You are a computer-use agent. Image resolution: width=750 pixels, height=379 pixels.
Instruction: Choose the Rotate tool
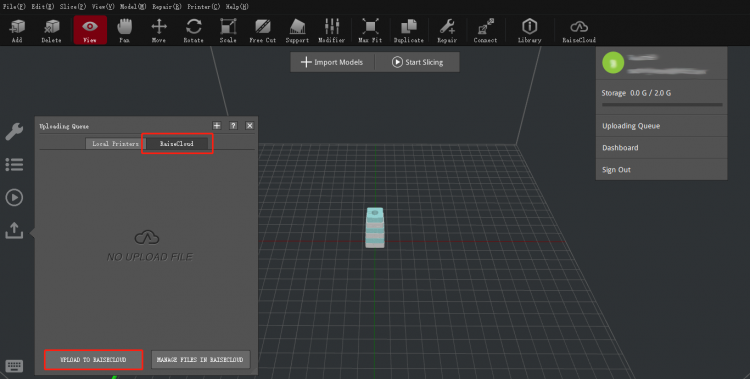point(194,31)
